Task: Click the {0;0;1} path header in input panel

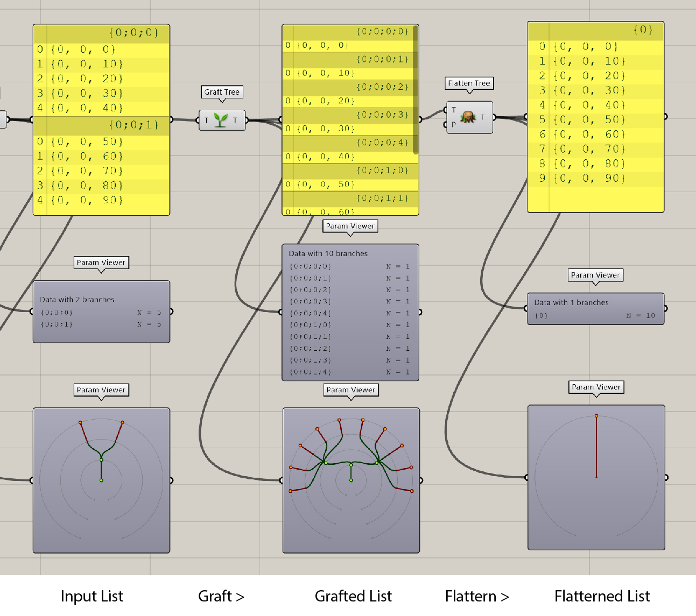Action: click(x=101, y=125)
